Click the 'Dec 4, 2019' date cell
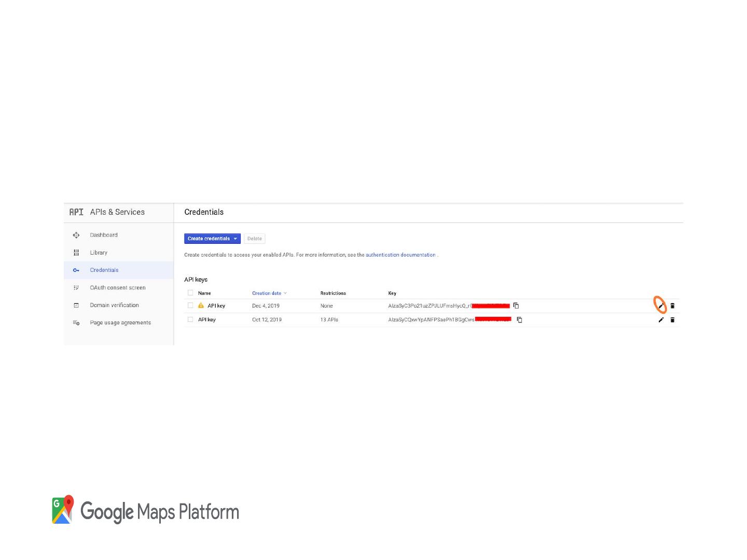This screenshot has width=747, height=560. click(x=266, y=306)
